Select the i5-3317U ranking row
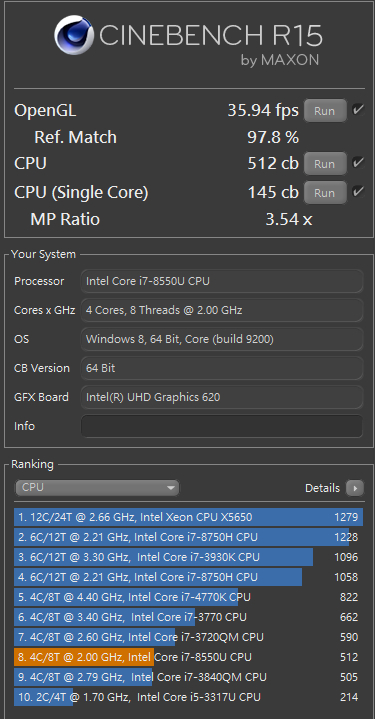The width and height of the screenshot is (375, 719). point(188,697)
